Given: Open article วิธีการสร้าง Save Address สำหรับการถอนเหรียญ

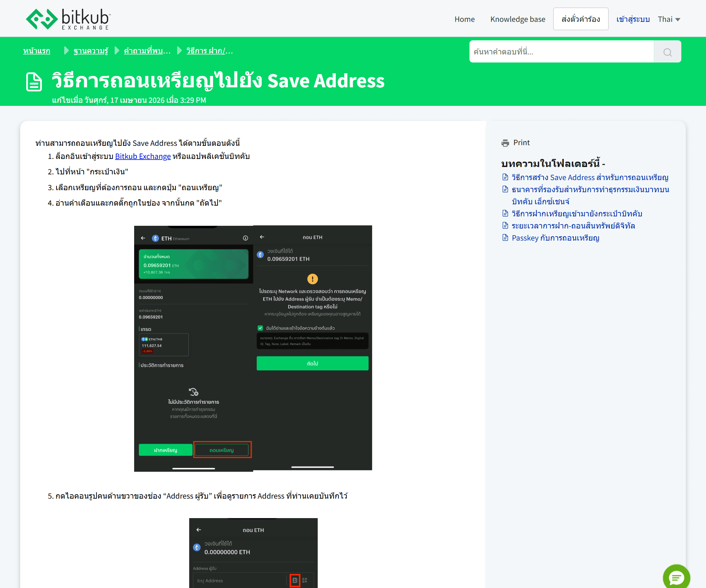Looking at the screenshot, I should click(x=590, y=177).
